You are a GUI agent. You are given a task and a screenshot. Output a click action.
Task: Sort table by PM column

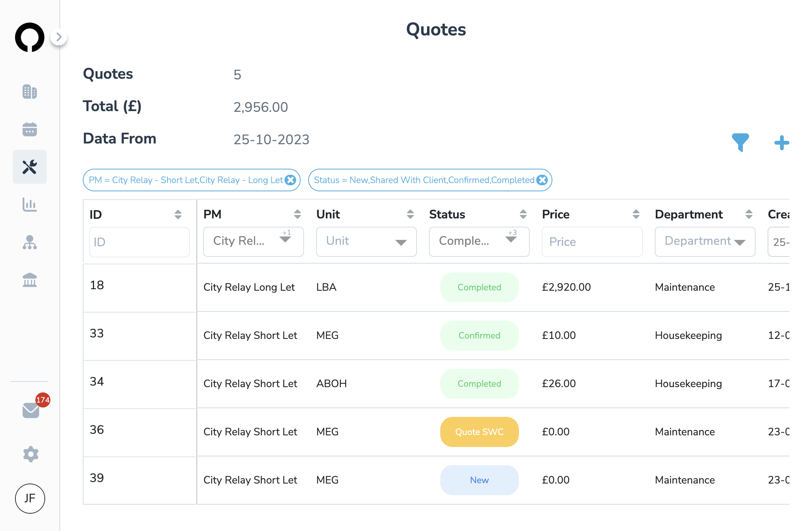click(297, 214)
